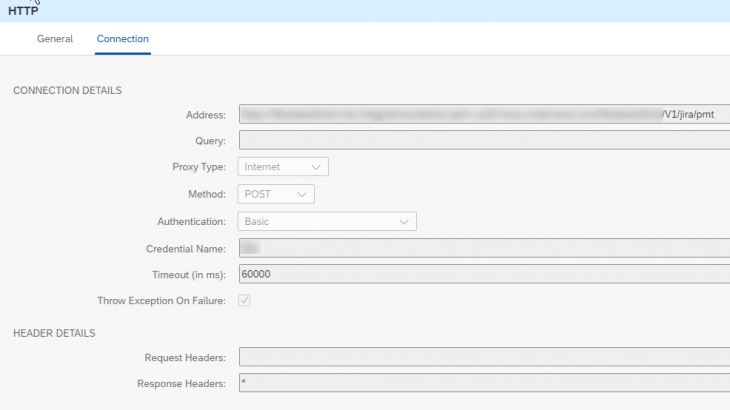Select the Connection tab
Viewport: 730px width, 410px height.
[123, 39]
